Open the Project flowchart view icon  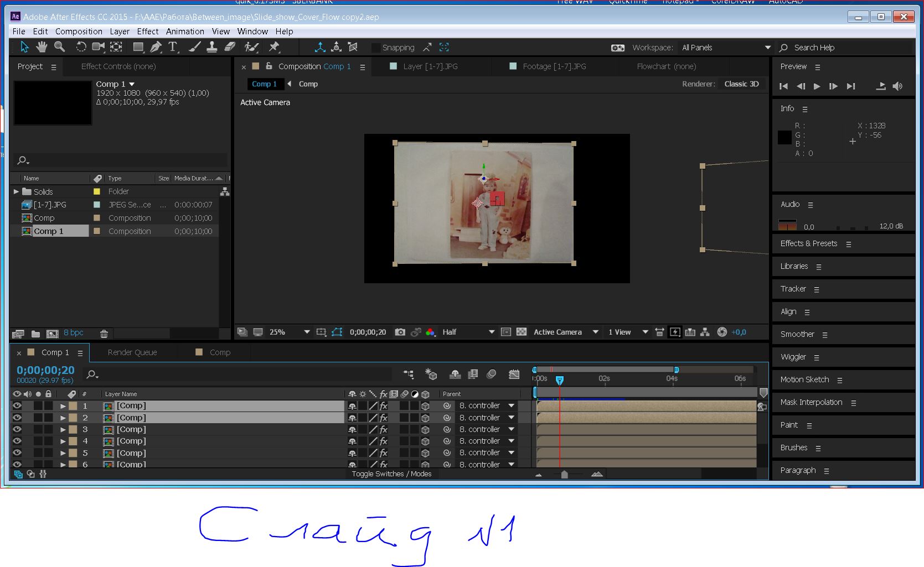tap(225, 191)
